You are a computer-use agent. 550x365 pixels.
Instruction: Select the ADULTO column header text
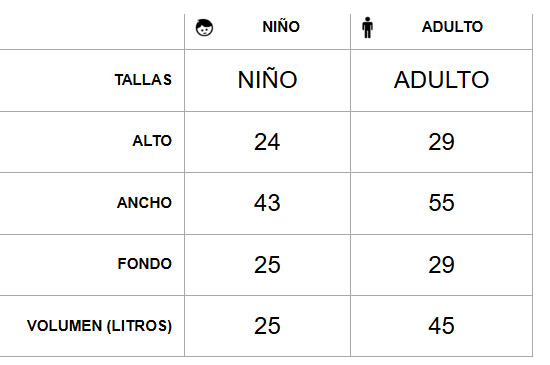pos(452,27)
